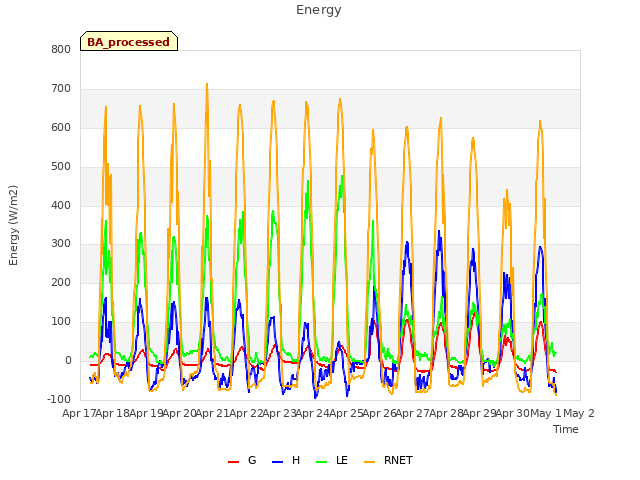
Task: Click the May 2 x-axis tick label
Action: point(579,413)
